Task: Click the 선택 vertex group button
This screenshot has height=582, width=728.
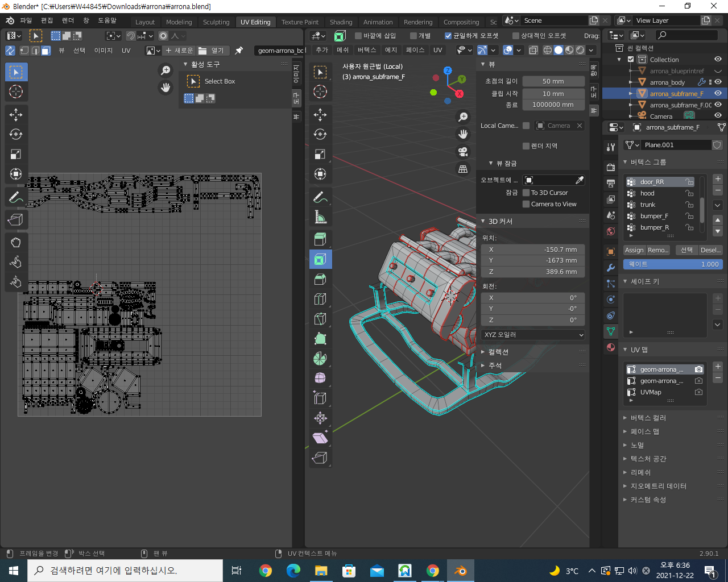Action: (686, 250)
